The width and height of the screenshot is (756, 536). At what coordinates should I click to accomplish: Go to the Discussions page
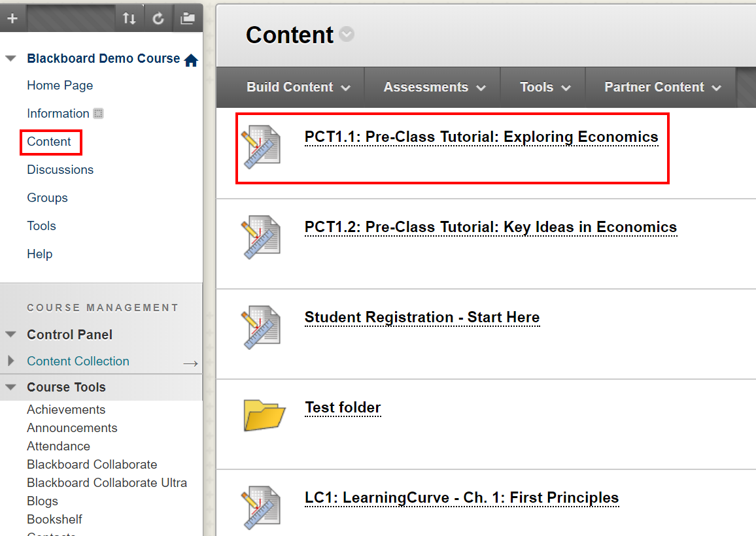point(60,169)
